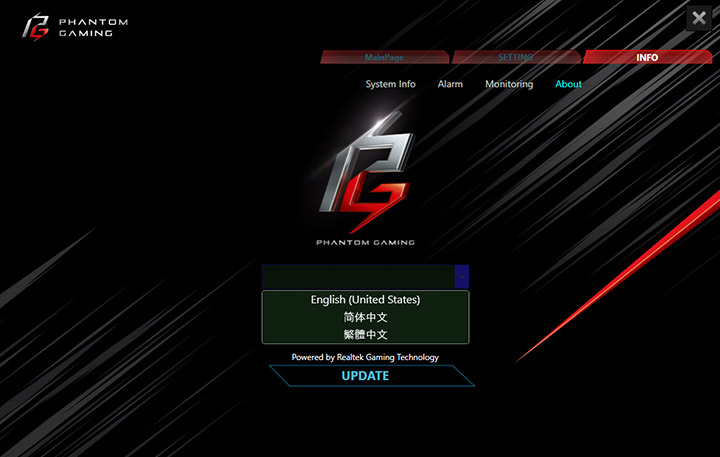Collapse the language dropdown arrow
Viewport: 720px width, 457px height.
(x=462, y=276)
